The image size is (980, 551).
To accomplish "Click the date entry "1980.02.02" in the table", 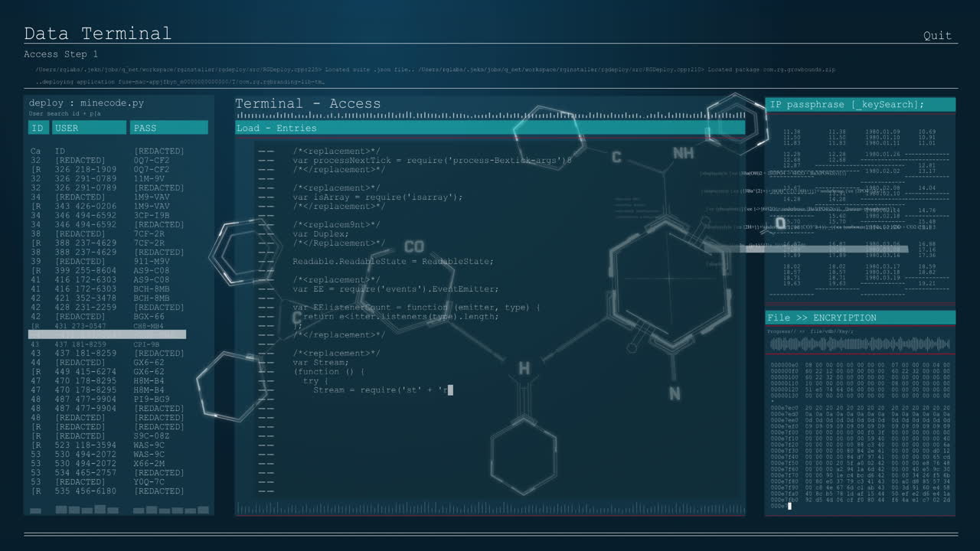I will click(882, 171).
